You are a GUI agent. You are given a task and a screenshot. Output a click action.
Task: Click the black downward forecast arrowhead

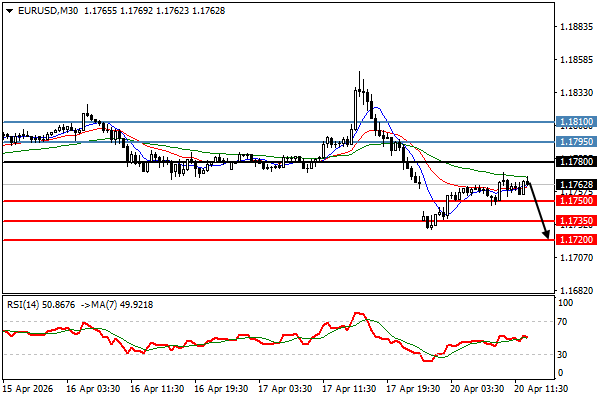click(x=546, y=235)
